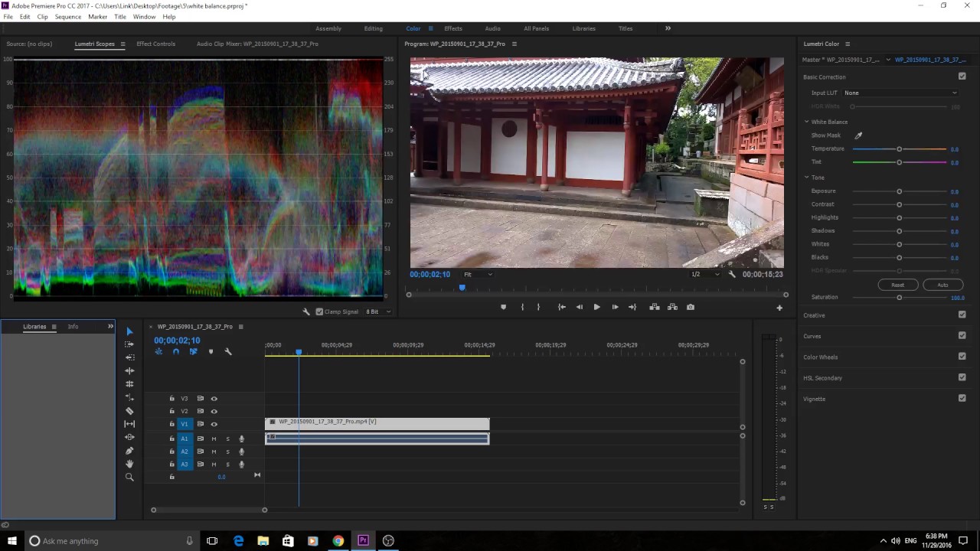Switch to the Editing workspace
This screenshot has height=551, width=980.
click(x=374, y=28)
